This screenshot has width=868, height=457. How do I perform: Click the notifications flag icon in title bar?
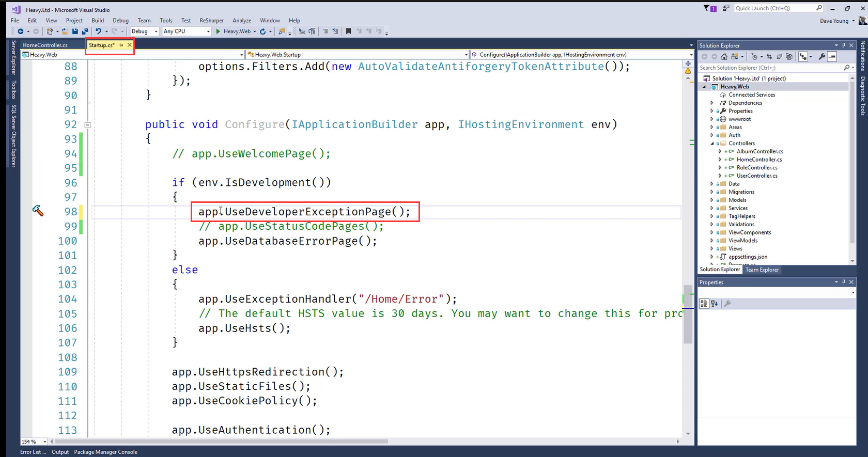709,8
